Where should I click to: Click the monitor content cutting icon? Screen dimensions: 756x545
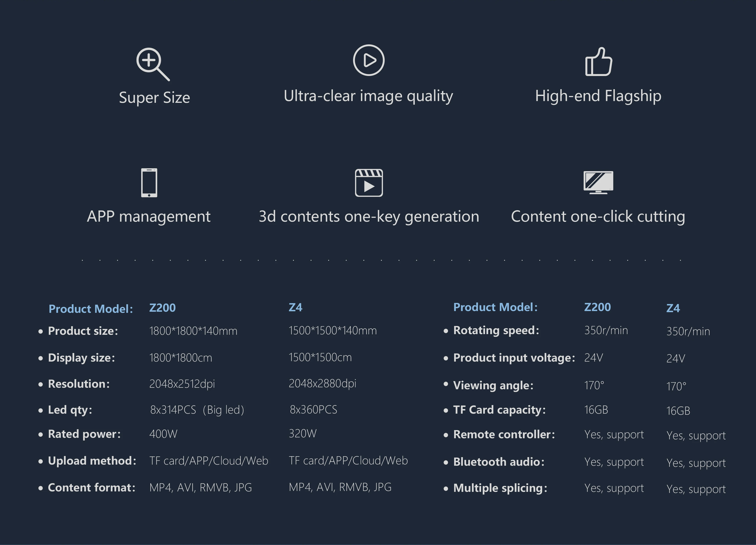598,182
